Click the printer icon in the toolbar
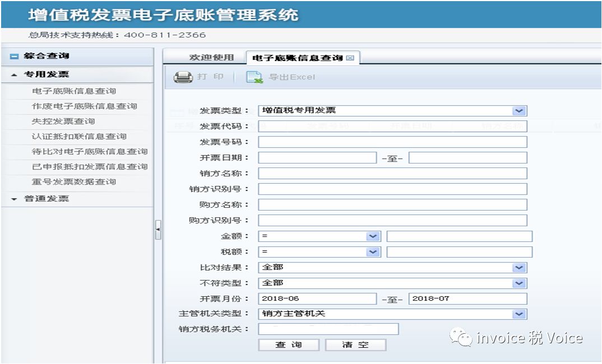602x364 pixels. click(x=183, y=77)
